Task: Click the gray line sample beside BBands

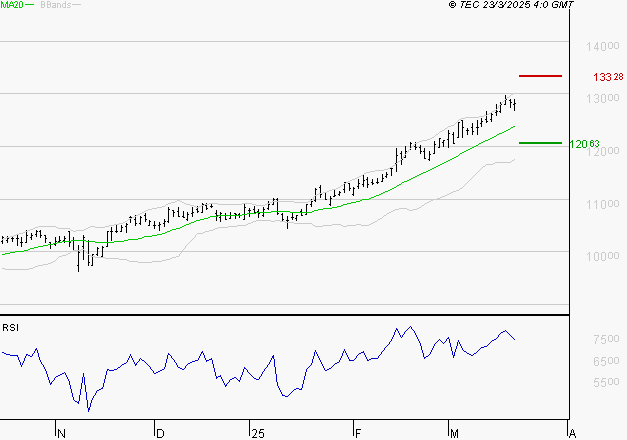Action: [77, 5]
